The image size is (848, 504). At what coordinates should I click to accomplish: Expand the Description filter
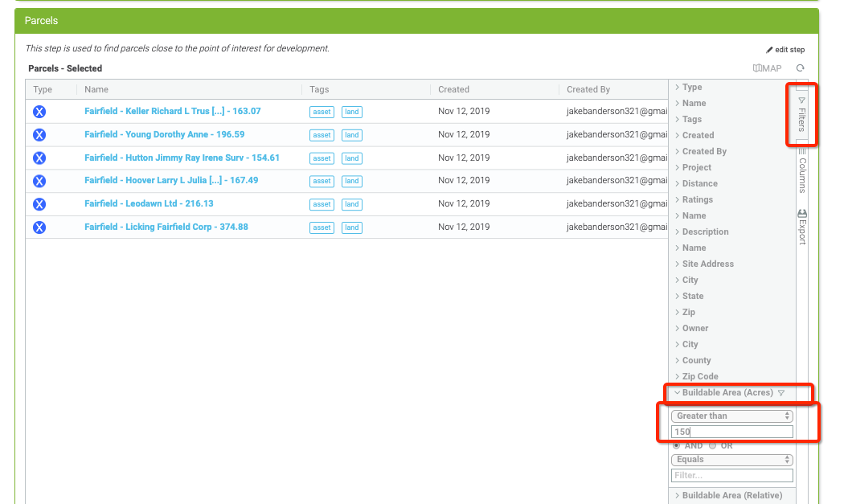pyautogui.click(x=702, y=232)
